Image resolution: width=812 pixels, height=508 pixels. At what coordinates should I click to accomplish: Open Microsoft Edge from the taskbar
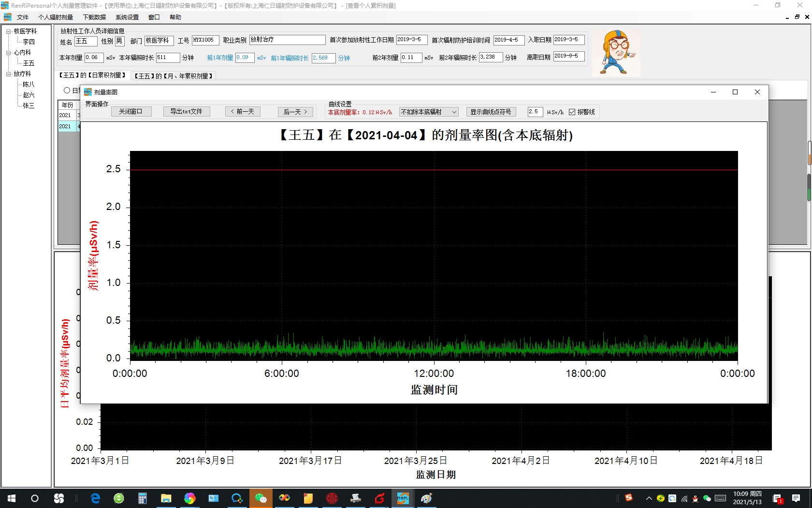point(95,498)
